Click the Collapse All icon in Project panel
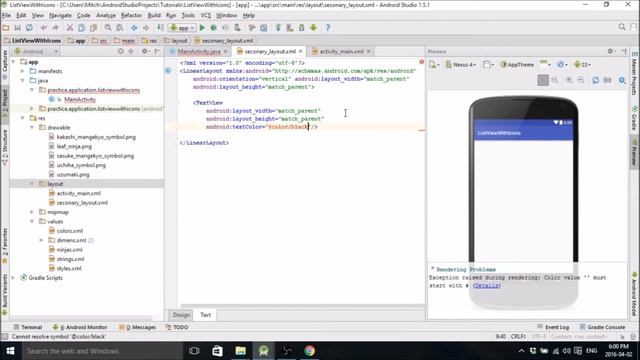 pos(131,51)
